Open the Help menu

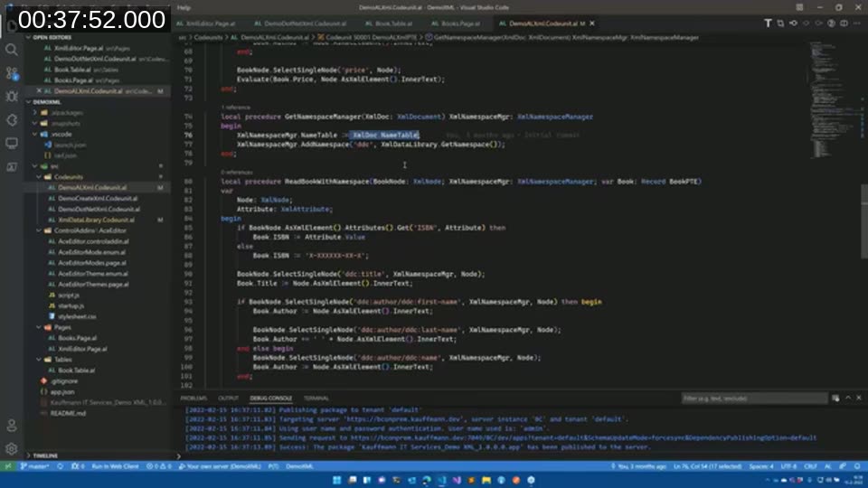(184, 7)
